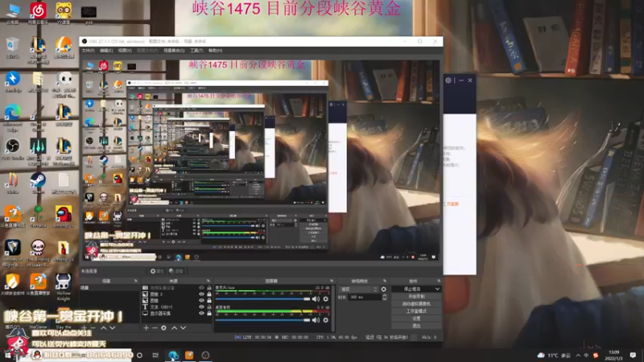Open YY voice desktop shortcut
Screen dimensions: 644x362
tap(64, 13)
